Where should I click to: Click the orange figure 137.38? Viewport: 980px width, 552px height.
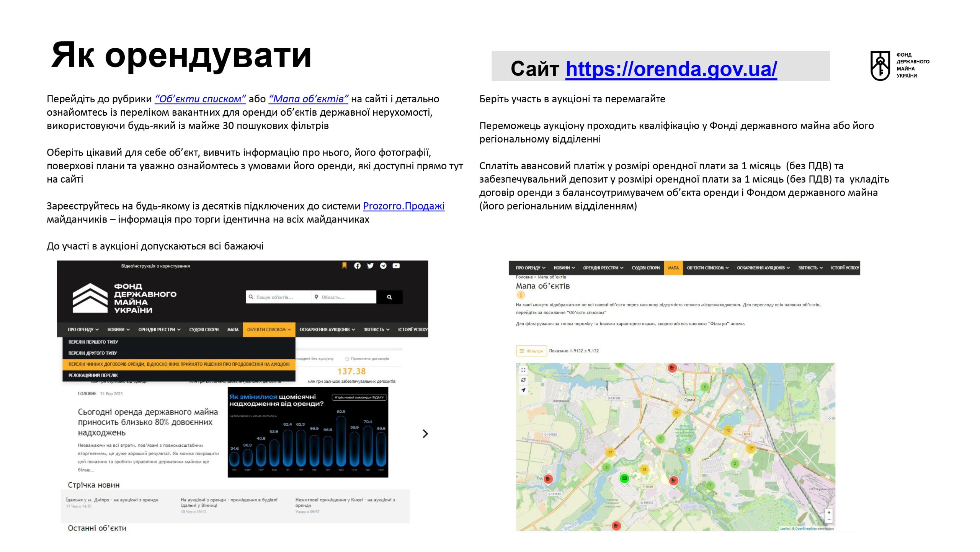point(351,371)
